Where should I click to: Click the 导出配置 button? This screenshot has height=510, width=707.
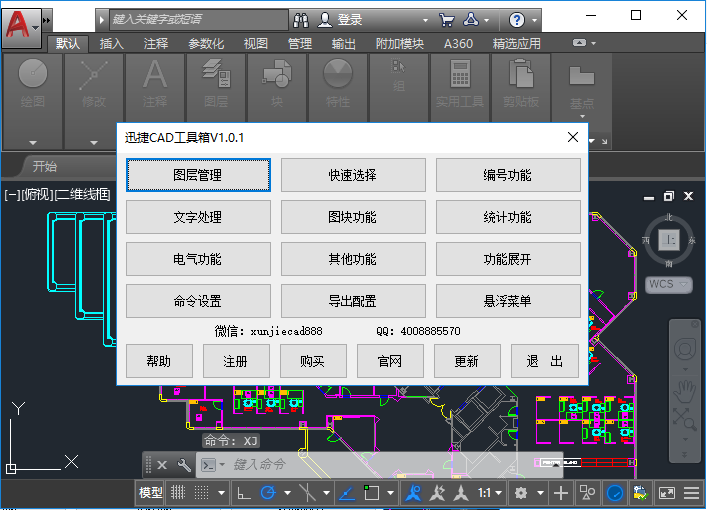[x=353, y=301]
